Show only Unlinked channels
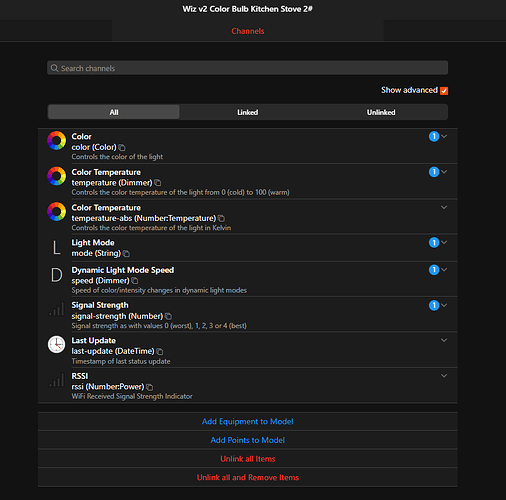 point(381,112)
